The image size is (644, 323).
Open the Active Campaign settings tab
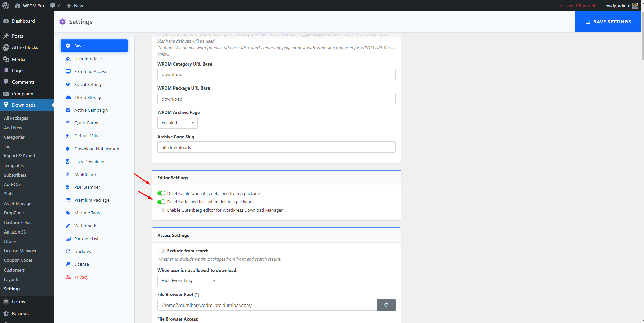pyautogui.click(x=94, y=110)
